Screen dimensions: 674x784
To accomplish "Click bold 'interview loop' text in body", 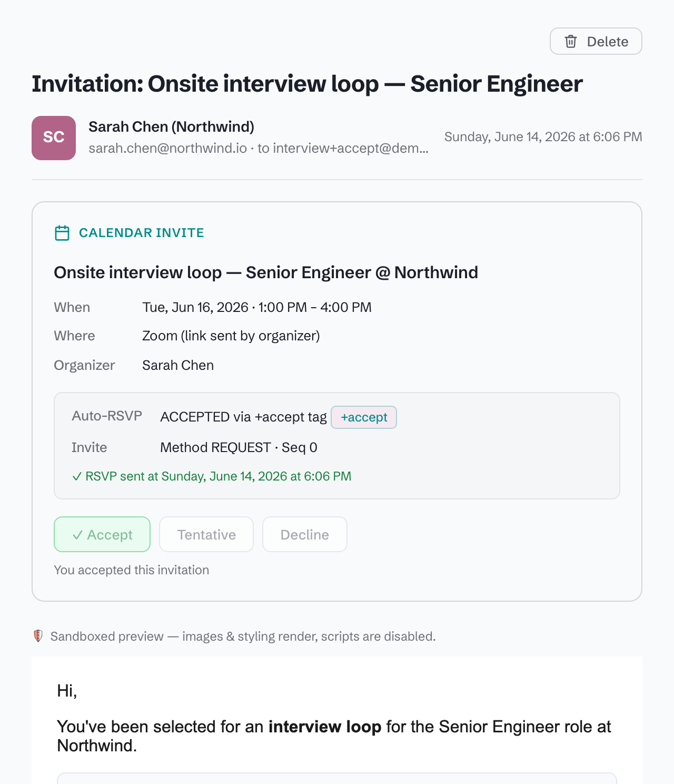I will pos(325,727).
